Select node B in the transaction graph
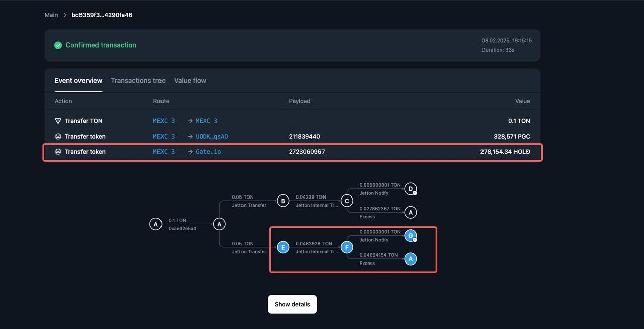644x329 pixels. click(283, 201)
